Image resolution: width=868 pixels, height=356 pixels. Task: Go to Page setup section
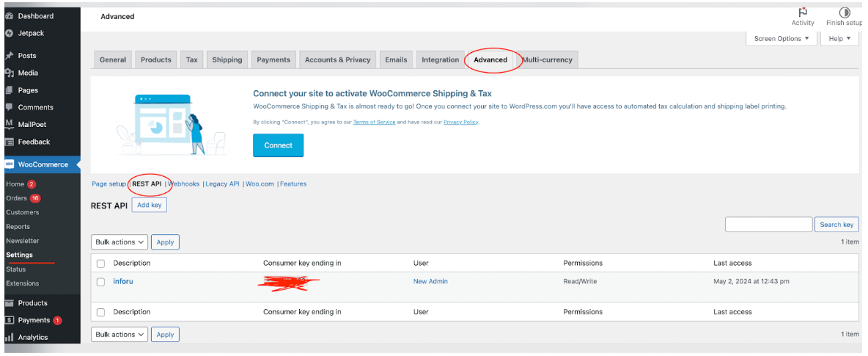[109, 184]
